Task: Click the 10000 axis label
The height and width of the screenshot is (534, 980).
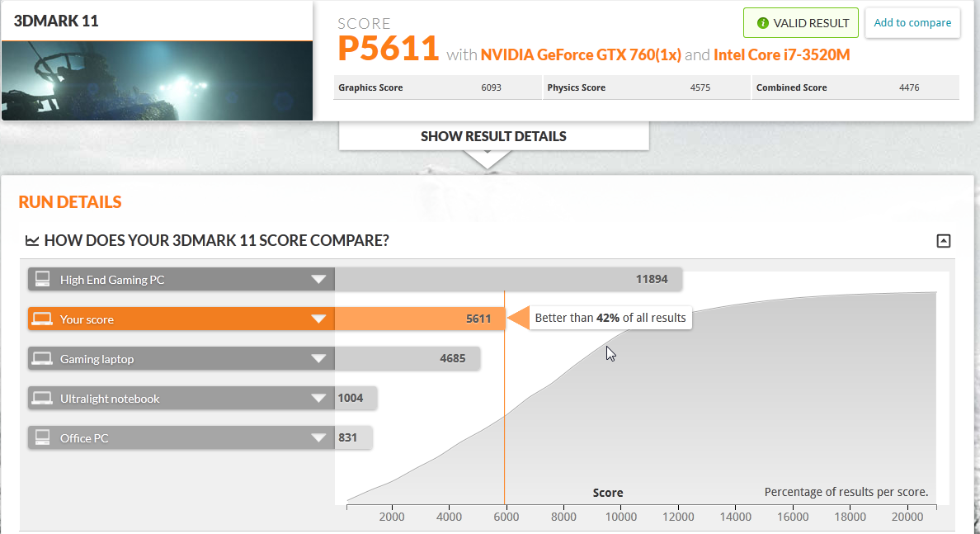Action: pyautogui.click(x=620, y=517)
